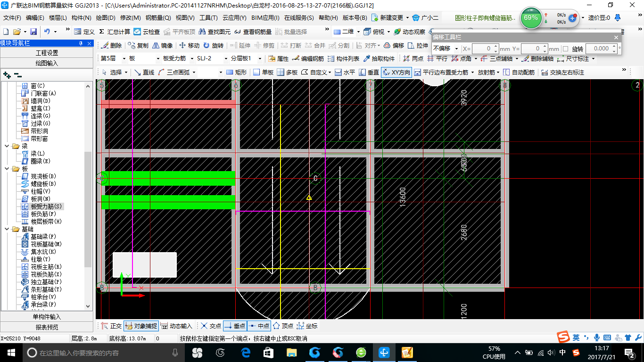
Task: Click 自动配筋 auto reinforcement
Action: coord(519,72)
